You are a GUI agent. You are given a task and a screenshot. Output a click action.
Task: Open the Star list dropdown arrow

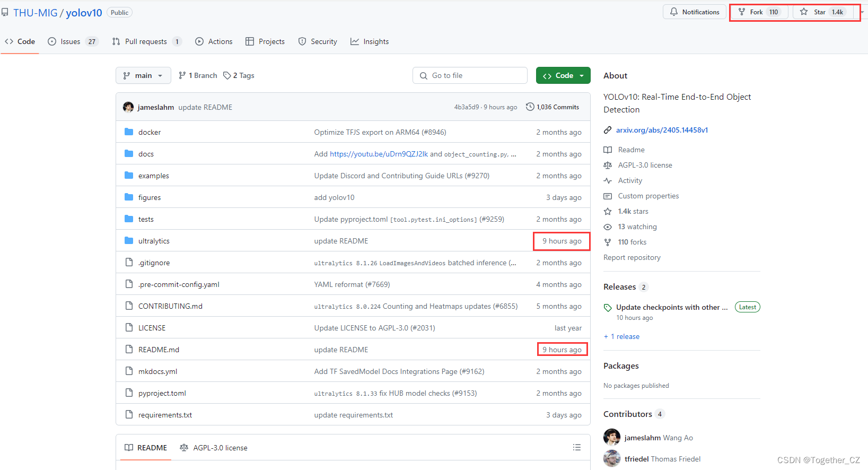click(862, 12)
